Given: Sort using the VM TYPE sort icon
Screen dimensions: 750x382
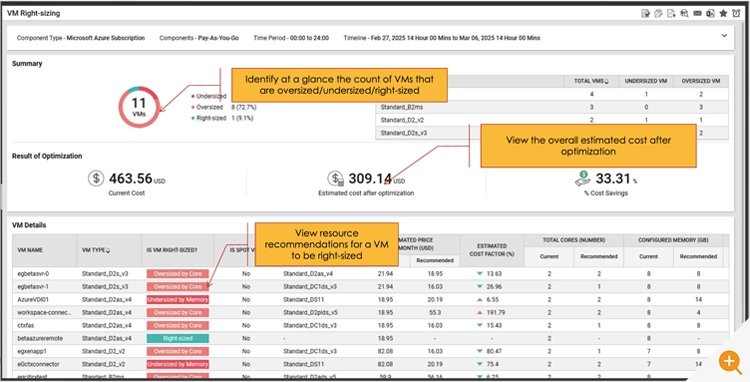Looking at the screenshot, I should point(108,251).
